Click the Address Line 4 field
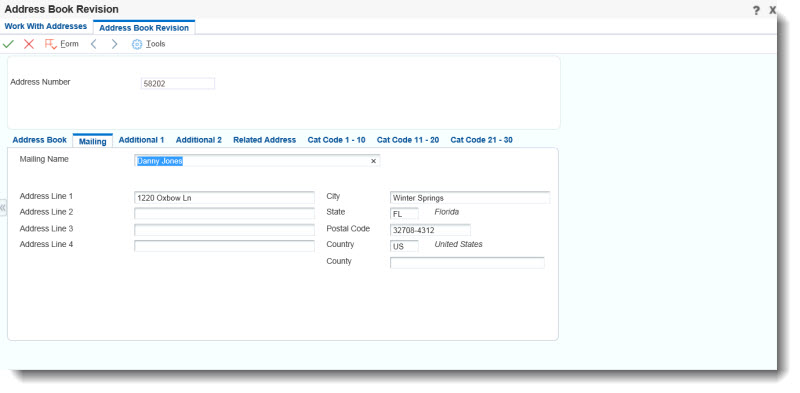The width and height of the screenshot is (800, 393). (x=224, y=246)
